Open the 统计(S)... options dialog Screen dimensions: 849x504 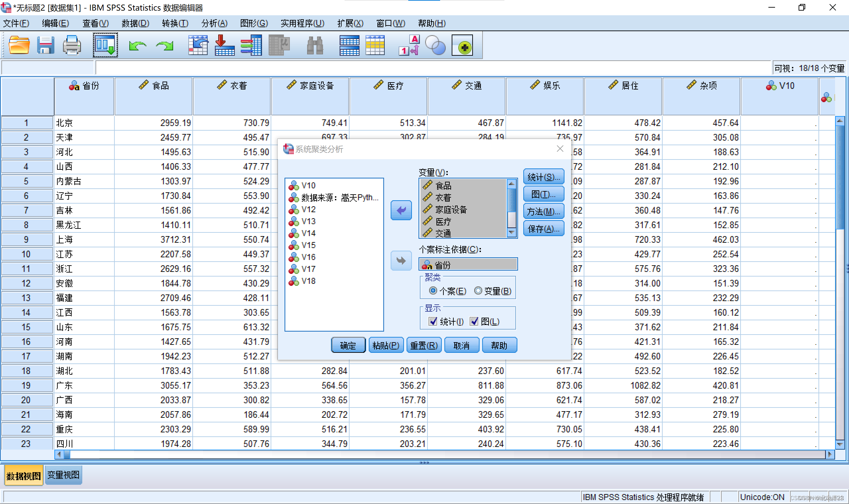click(x=543, y=177)
